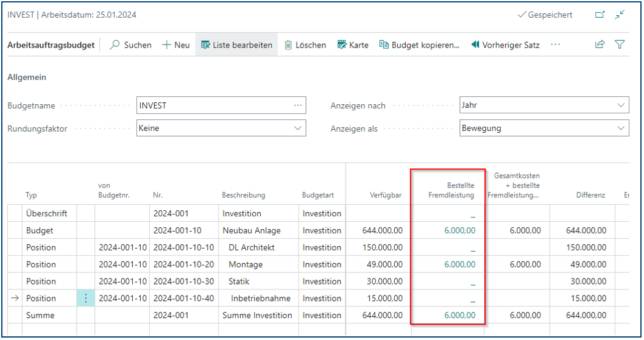Click the Budgetart column header

pos(318,195)
